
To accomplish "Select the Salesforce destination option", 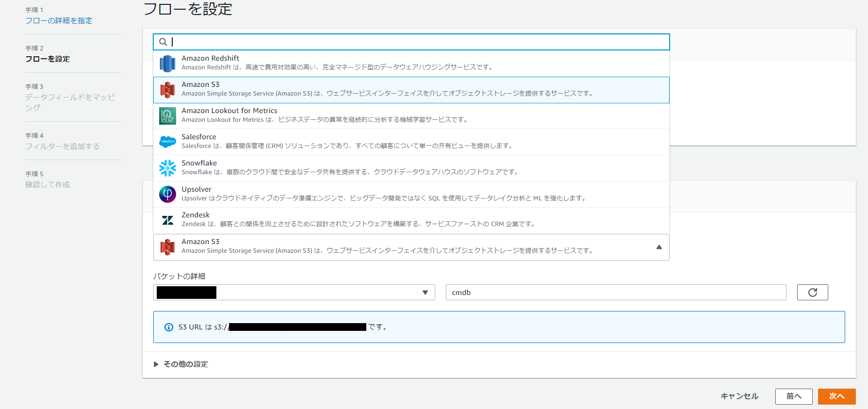I will pos(411,142).
